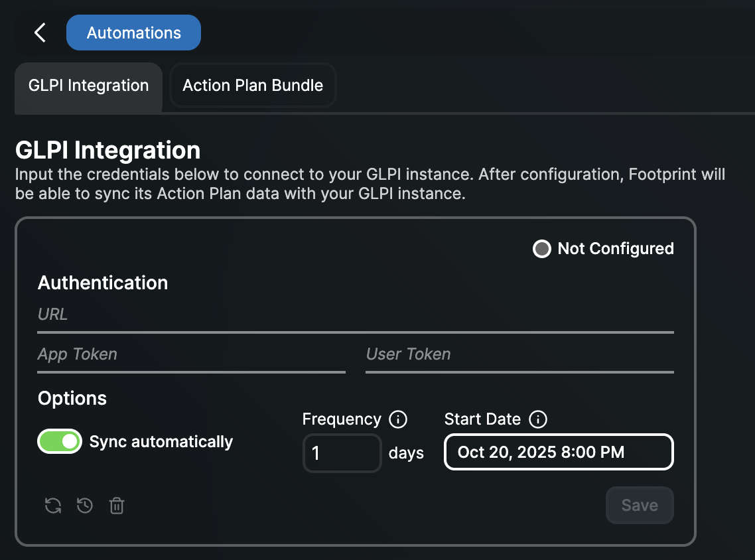Screen dimensions: 755x560
Task: Click the GLPI Integration heading text
Action: pyautogui.click(x=108, y=150)
